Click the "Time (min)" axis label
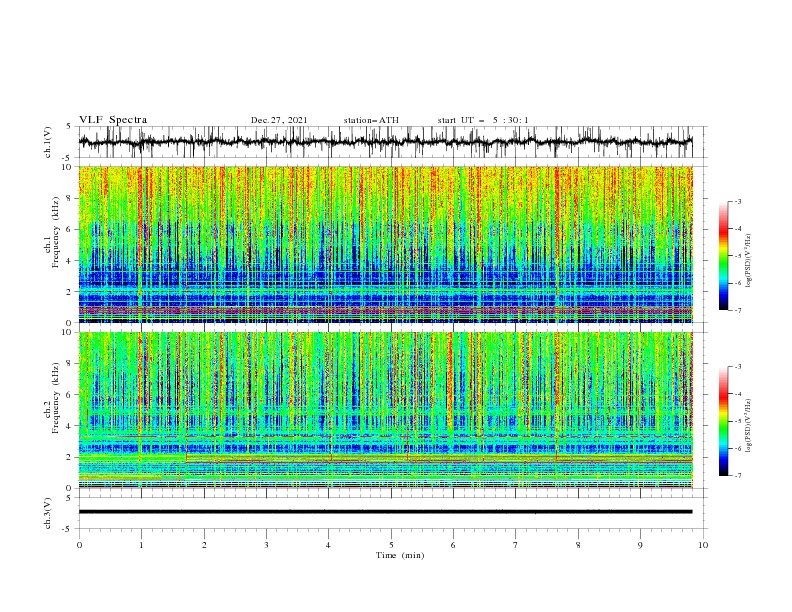Viewport: 792px width, 612px height. point(400,555)
